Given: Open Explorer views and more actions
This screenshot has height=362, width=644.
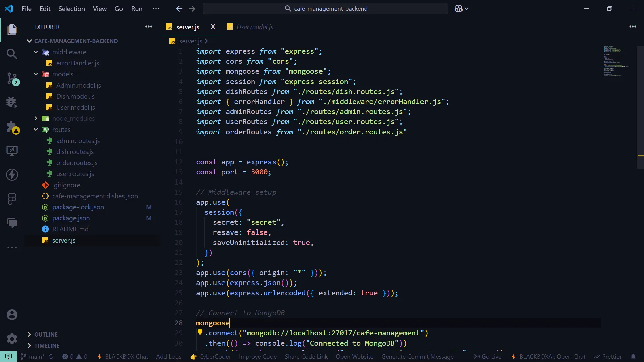Looking at the screenshot, I should pyautogui.click(x=149, y=27).
